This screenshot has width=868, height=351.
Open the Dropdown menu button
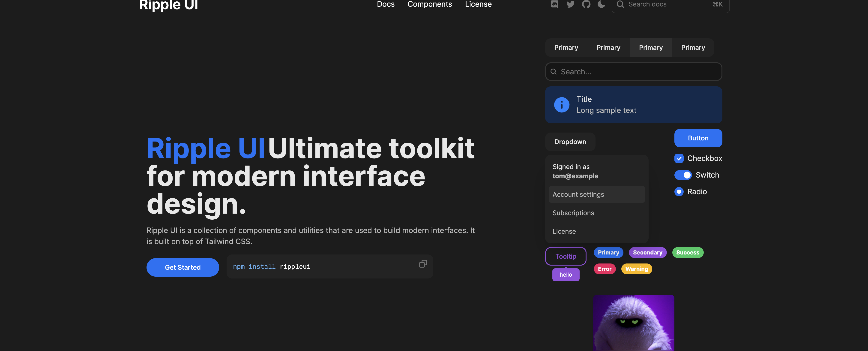(x=570, y=142)
